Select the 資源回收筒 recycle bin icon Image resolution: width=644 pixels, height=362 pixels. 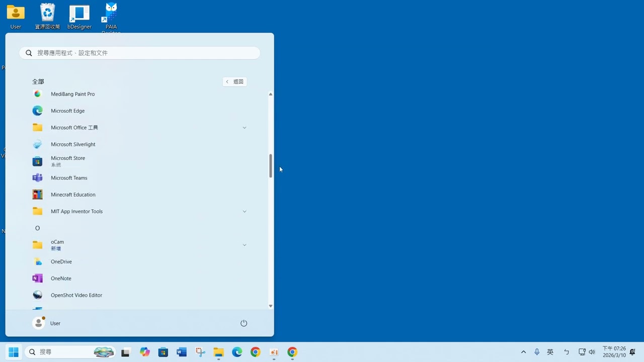pos(47,17)
